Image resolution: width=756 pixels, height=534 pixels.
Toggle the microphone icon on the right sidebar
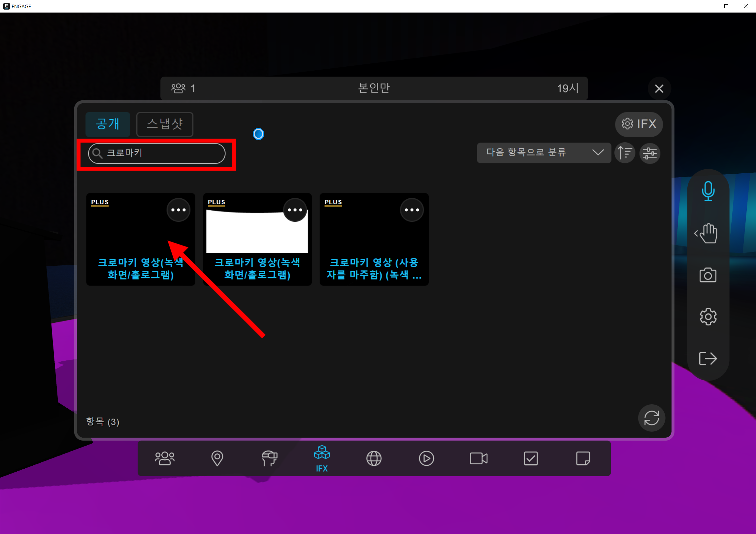(708, 191)
